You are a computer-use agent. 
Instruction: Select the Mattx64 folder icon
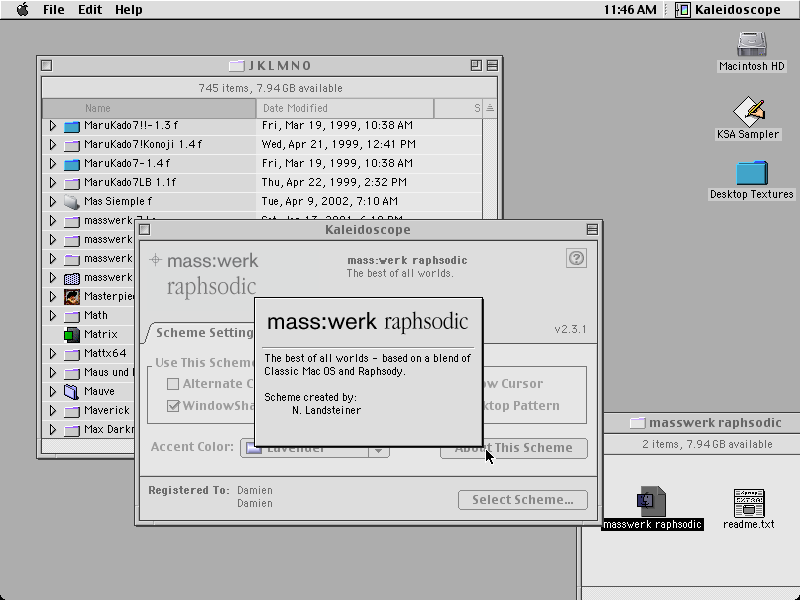(72, 354)
